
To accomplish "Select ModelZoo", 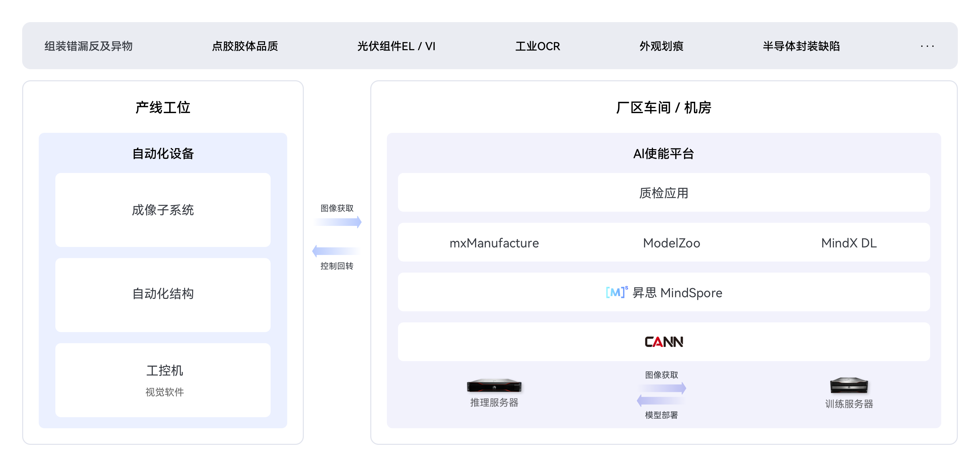I will pos(671,243).
